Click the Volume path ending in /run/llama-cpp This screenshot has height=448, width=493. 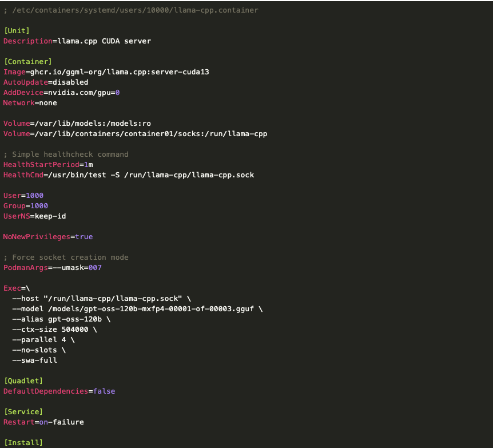point(151,134)
